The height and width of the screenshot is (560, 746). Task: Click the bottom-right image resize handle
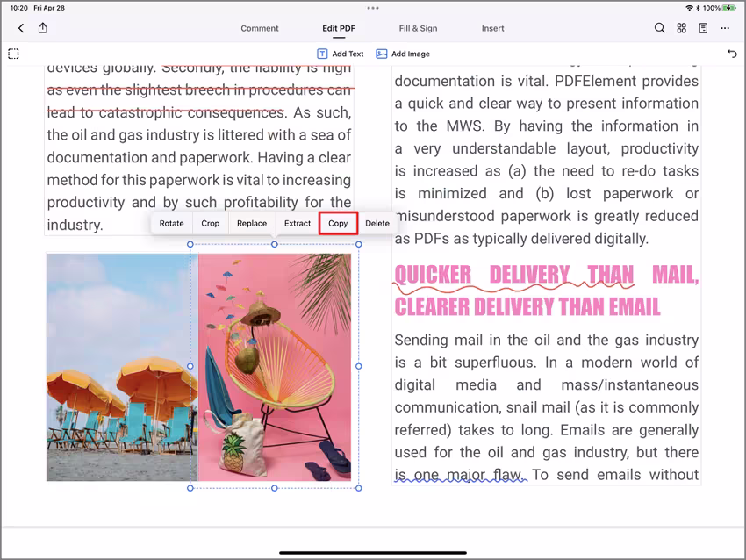pos(359,488)
